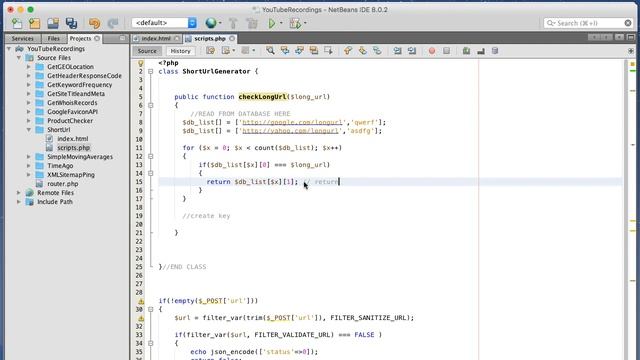Expand the Include Path node

click(x=19, y=202)
